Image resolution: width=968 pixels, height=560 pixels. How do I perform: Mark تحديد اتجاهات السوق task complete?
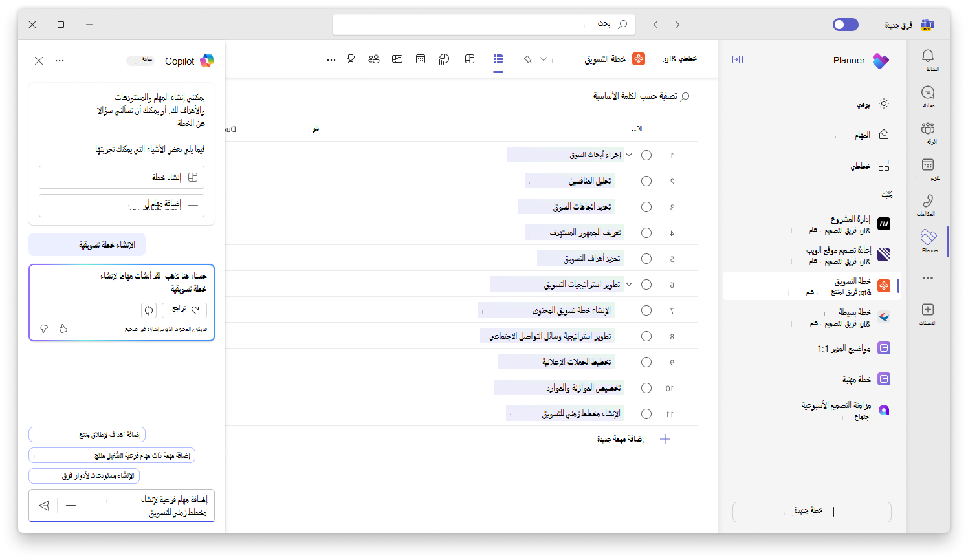click(x=646, y=207)
